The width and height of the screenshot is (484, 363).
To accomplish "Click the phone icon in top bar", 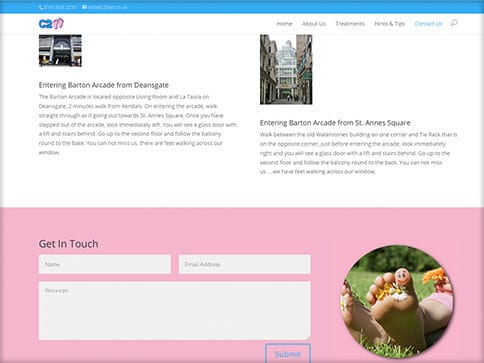I will (x=41, y=7).
